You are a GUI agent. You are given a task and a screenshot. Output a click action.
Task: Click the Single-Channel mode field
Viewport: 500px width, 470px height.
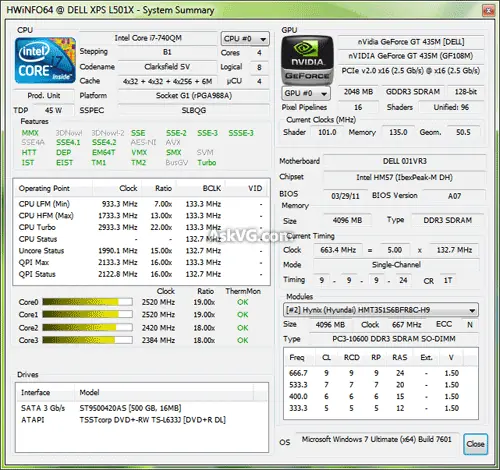(x=396, y=265)
